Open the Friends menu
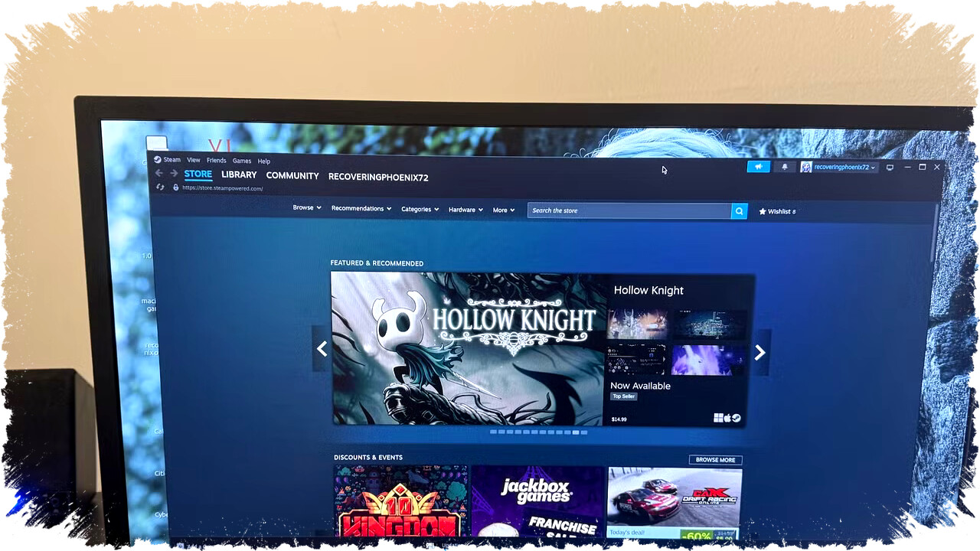The height and width of the screenshot is (551, 980). [x=216, y=161]
